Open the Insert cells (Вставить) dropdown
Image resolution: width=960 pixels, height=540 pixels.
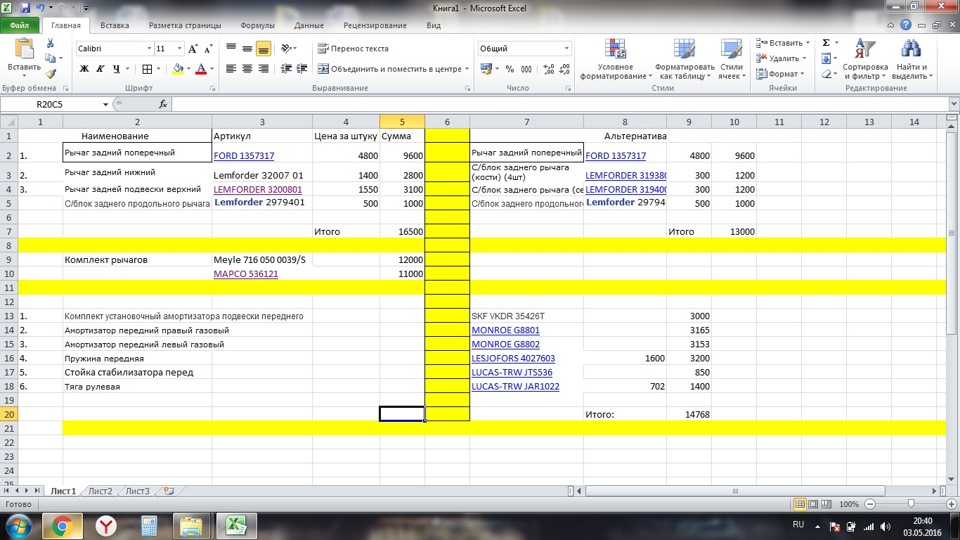[783, 43]
